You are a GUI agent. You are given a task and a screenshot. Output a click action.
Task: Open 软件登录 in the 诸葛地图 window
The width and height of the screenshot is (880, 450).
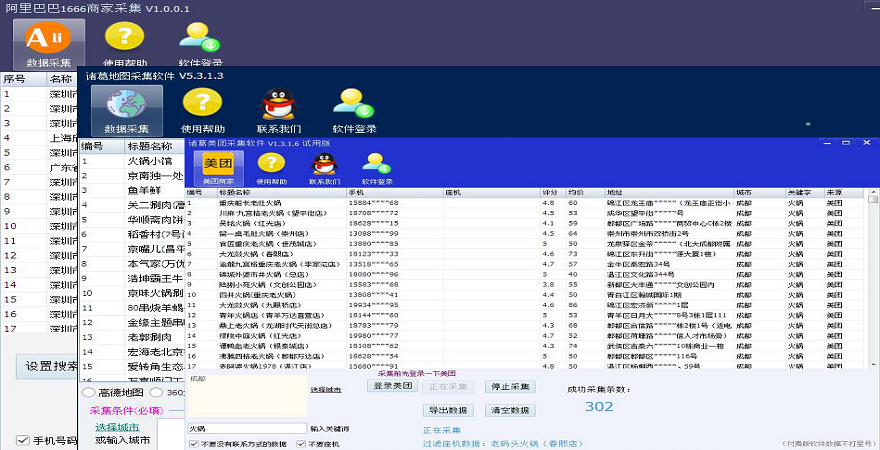[354, 111]
